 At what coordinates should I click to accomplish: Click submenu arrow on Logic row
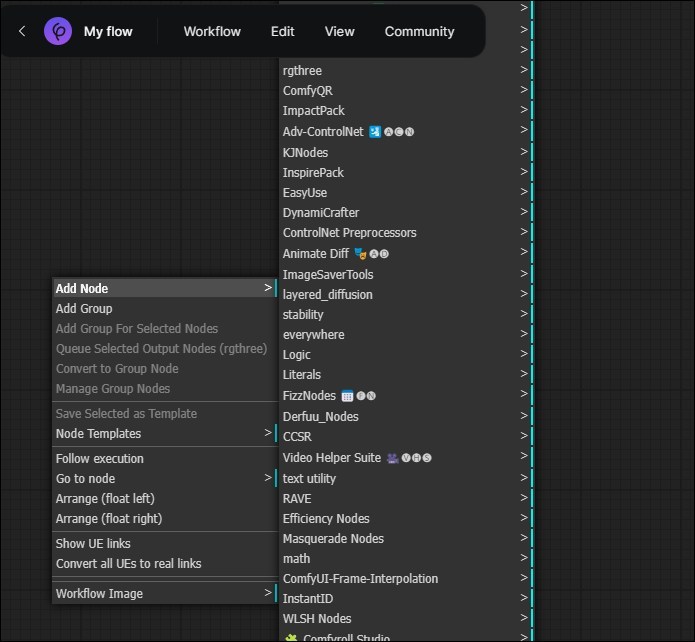(x=524, y=353)
